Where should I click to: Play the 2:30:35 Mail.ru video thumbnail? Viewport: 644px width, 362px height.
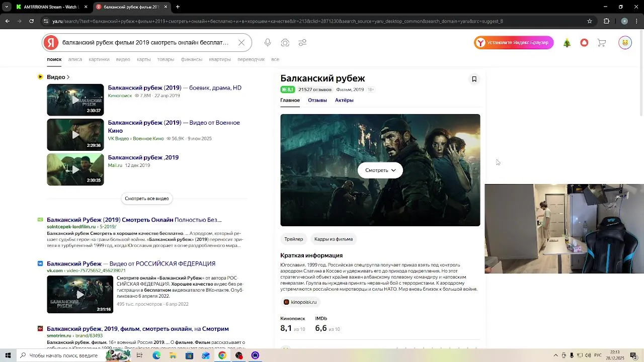point(75,169)
